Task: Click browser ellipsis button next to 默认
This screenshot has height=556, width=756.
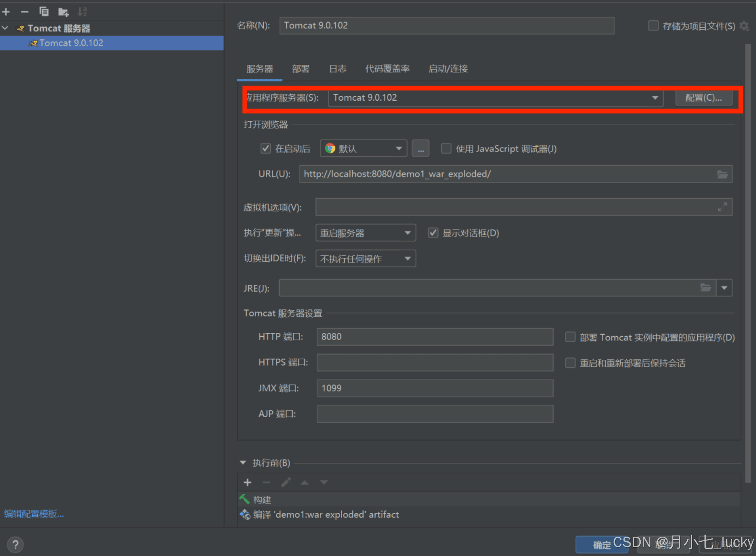Action: point(421,148)
